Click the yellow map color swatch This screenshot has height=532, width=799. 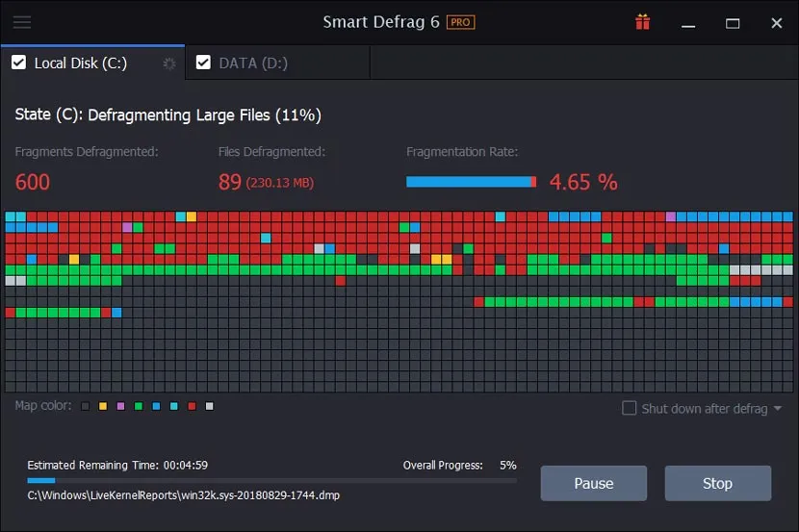pyautogui.click(x=103, y=406)
